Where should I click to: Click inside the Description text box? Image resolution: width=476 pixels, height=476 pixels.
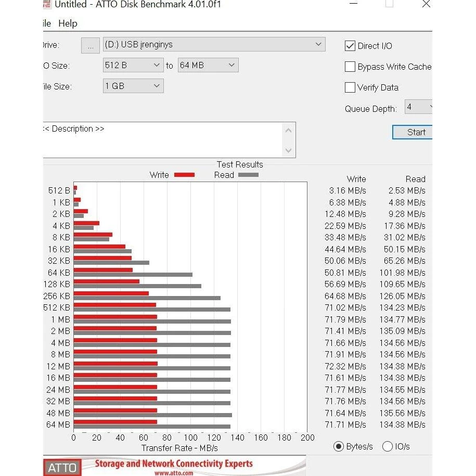click(x=162, y=140)
